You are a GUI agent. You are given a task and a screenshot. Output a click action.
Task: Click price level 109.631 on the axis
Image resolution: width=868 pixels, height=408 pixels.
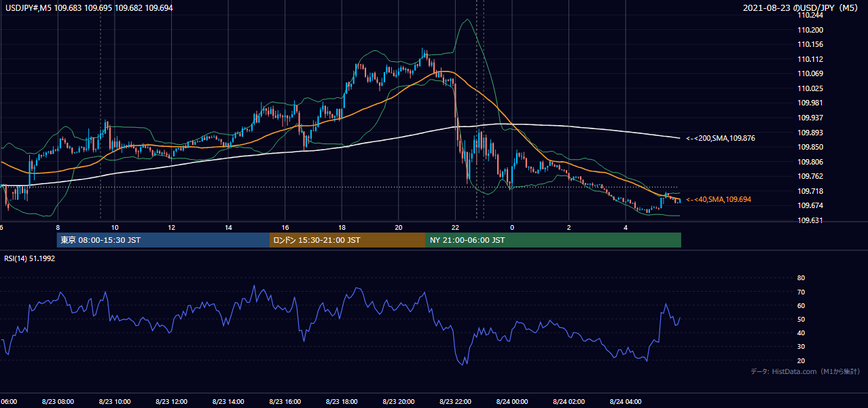click(x=811, y=220)
